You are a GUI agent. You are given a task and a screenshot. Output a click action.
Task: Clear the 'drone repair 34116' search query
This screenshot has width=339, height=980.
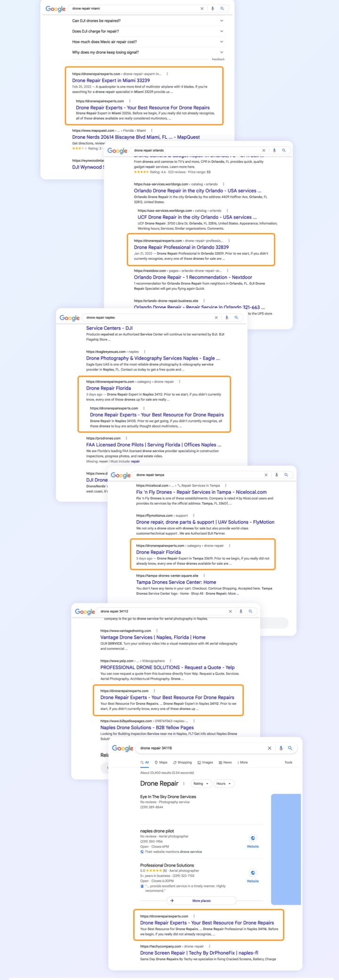[269, 748]
